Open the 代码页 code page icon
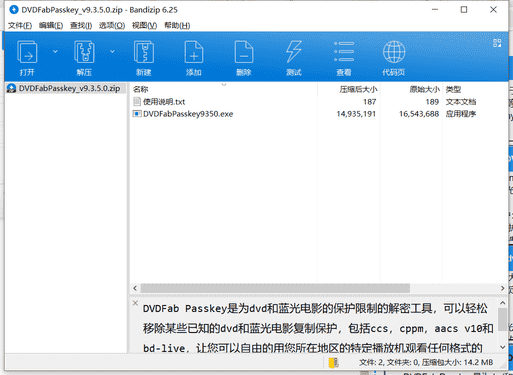 pyautogui.click(x=394, y=57)
